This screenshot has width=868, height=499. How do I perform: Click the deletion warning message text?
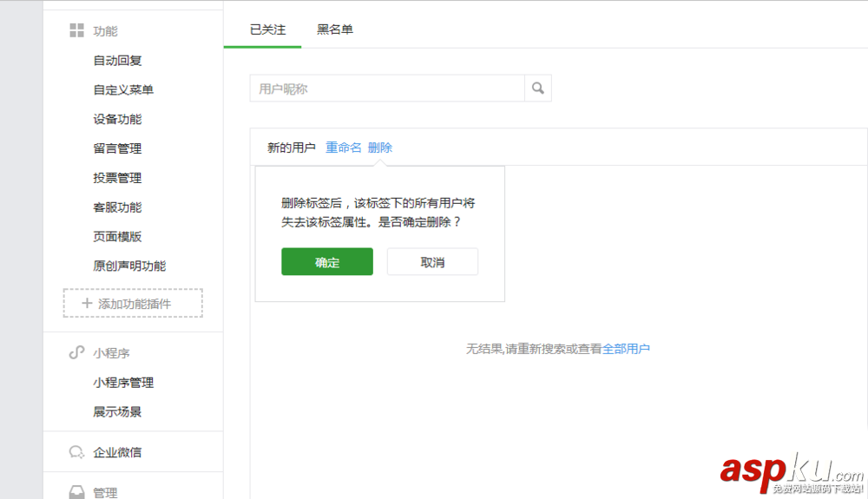click(x=378, y=213)
